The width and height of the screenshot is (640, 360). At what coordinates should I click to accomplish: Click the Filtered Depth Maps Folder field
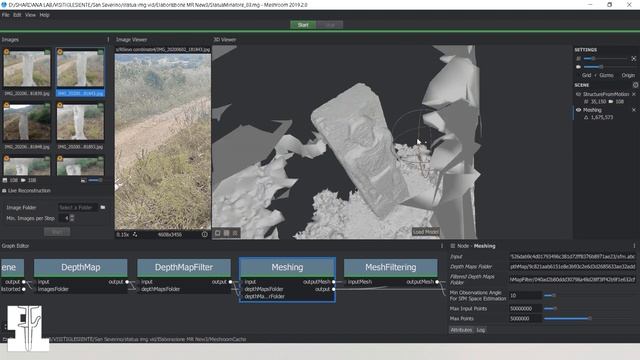point(572,280)
